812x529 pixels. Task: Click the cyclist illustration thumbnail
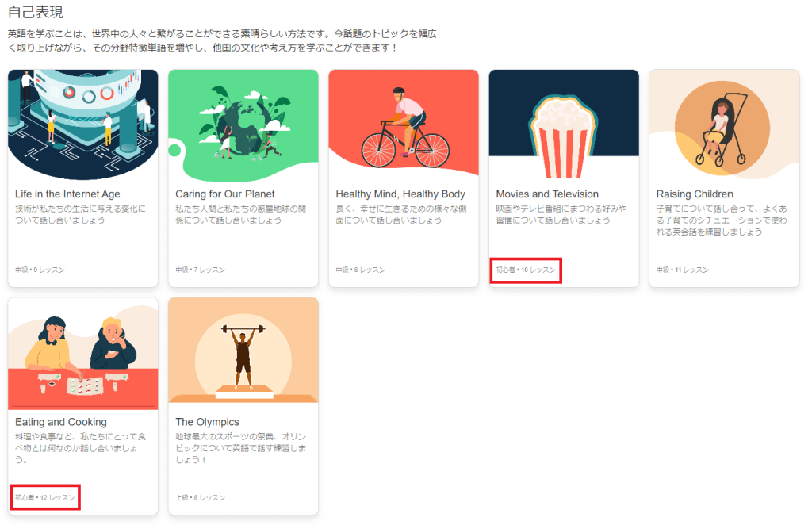pos(404,125)
